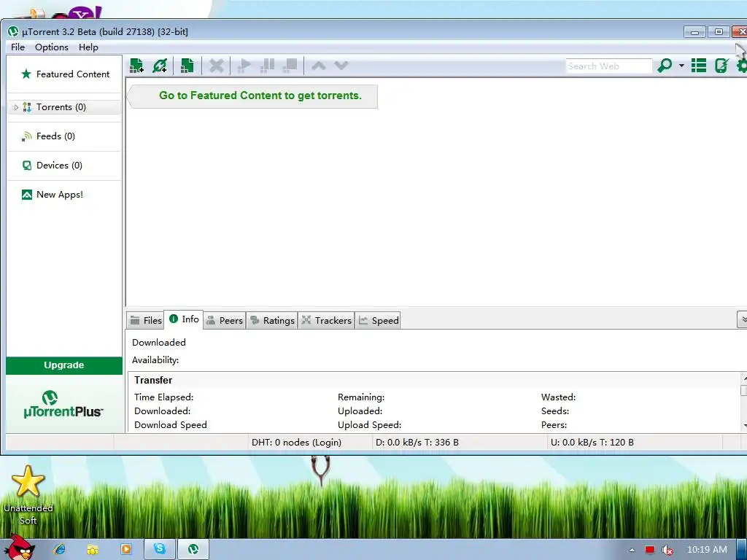The width and height of the screenshot is (747, 560).
Task: Open Internet Explorer from taskbar
Action: click(x=60, y=549)
